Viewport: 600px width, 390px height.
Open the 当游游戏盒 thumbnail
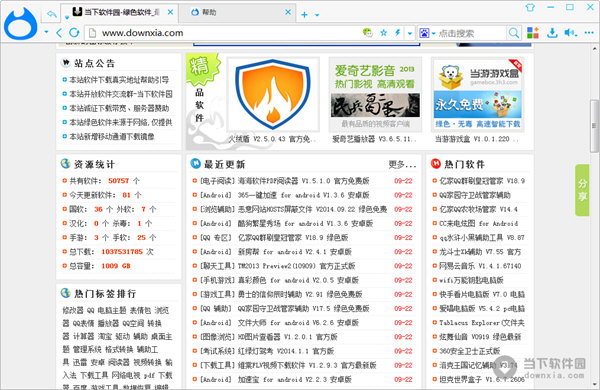pos(478,94)
